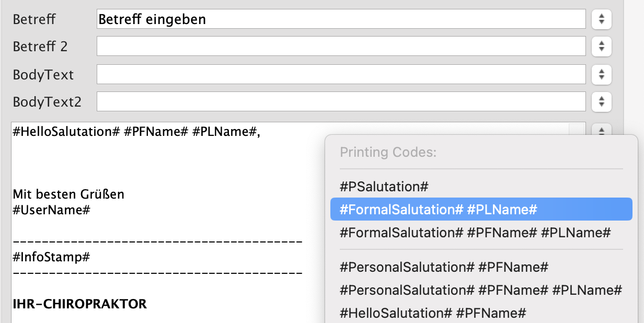Open the popup button beside Betreff field
The height and width of the screenshot is (323, 644).
(602, 19)
